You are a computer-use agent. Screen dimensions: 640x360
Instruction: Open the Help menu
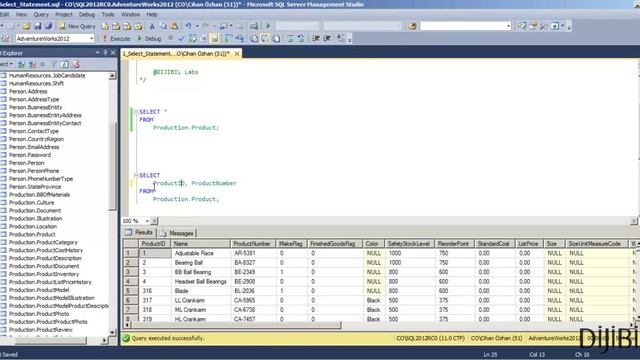click(152, 14)
